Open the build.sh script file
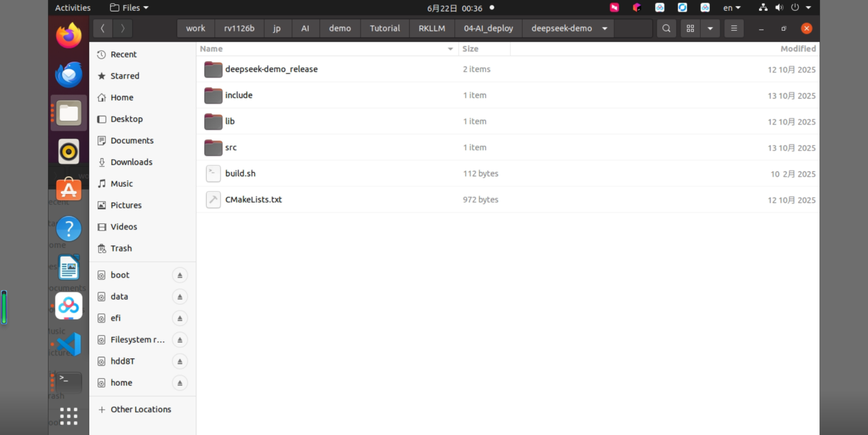This screenshot has width=868, height=435. pos(240,174)
